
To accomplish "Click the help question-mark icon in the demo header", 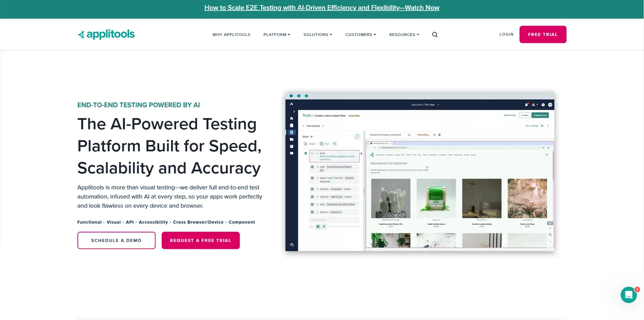I will [x=543, y=105].
